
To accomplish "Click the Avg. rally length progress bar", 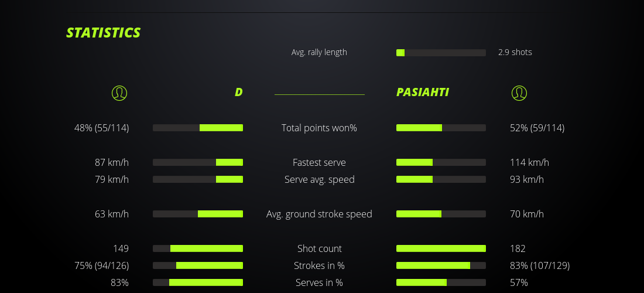I will click(441, 53).
